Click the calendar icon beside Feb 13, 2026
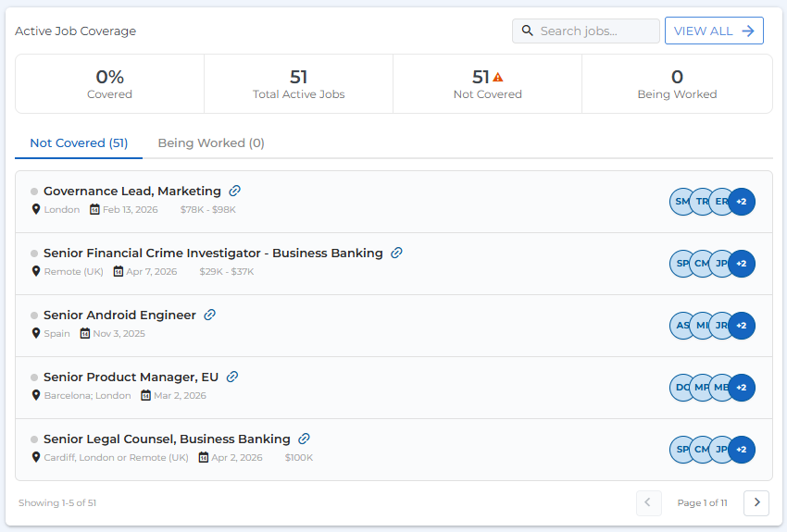Viewport: 787px width, 532px height. [x=94, y=209]
